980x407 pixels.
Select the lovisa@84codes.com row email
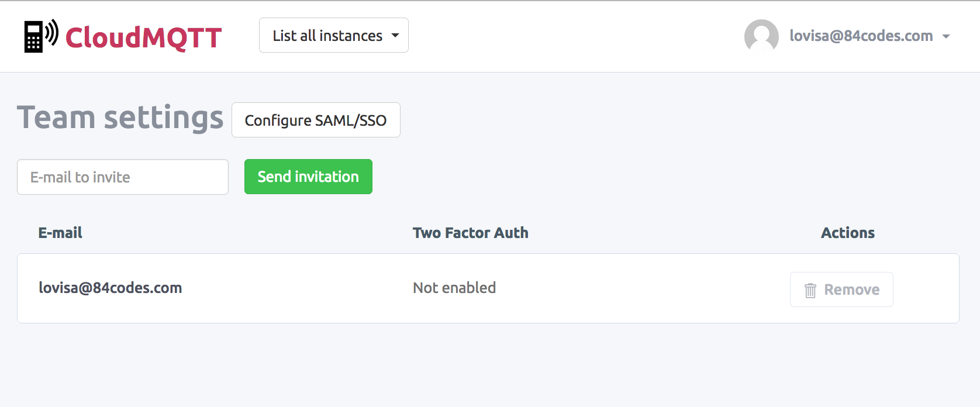tap(111, 288)
